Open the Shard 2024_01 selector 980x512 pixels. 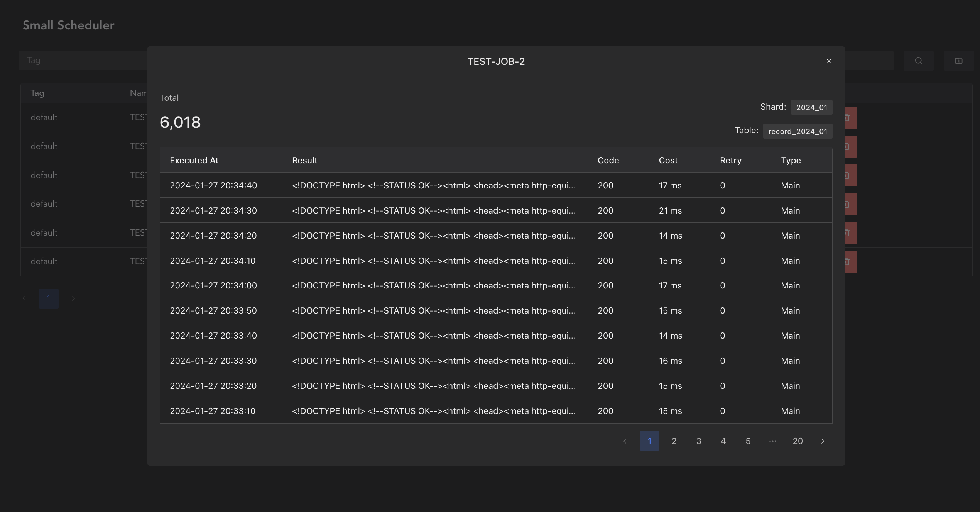click(811, 107)
